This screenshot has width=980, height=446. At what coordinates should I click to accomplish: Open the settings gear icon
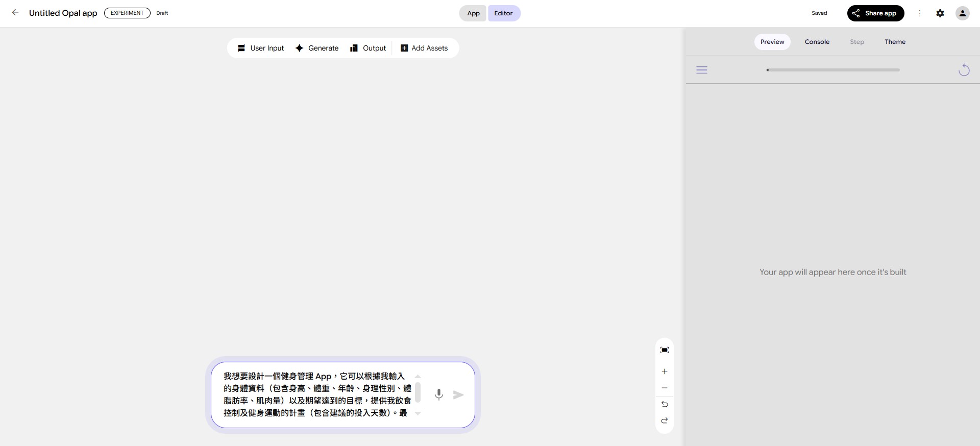[940, 13]
